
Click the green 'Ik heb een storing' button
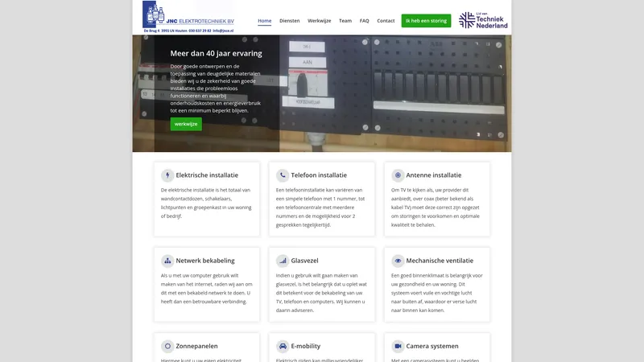click(x=426, y=21)
